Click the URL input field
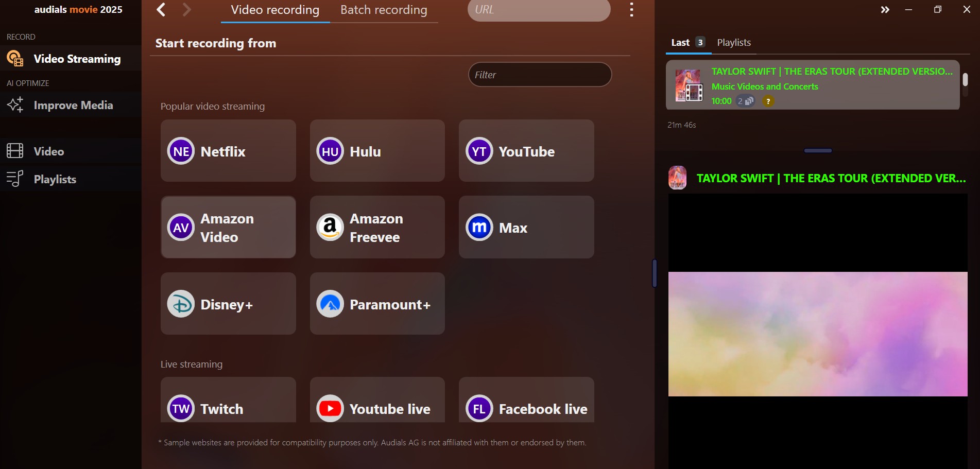Image resolution: width=980 pixels, height=469 pixels. click(x=539, y=10)
